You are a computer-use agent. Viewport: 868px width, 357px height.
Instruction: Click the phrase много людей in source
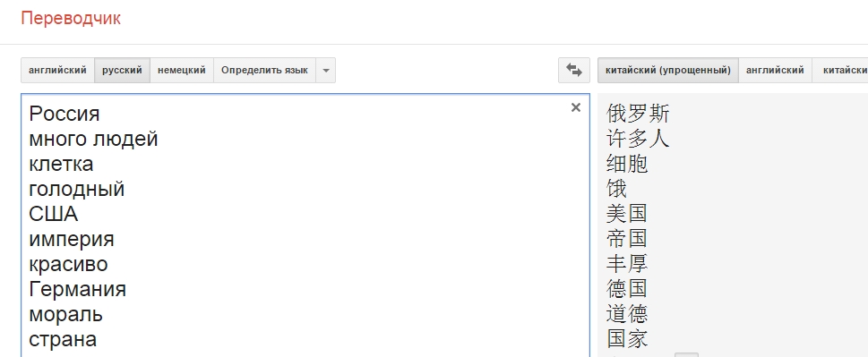(x=93, y=139)
